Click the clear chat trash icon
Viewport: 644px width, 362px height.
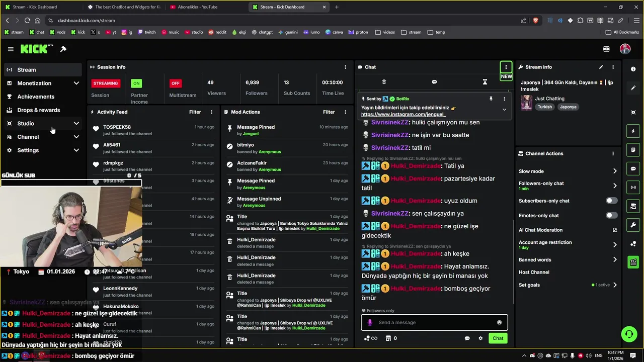(x=384, y=82)
